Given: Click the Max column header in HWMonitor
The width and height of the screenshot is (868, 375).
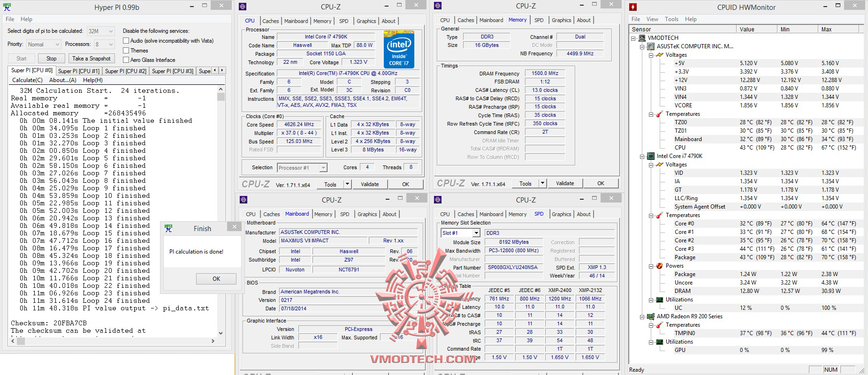Looking at the screenshot, I should pyautogui.click(x=839, y=29).
